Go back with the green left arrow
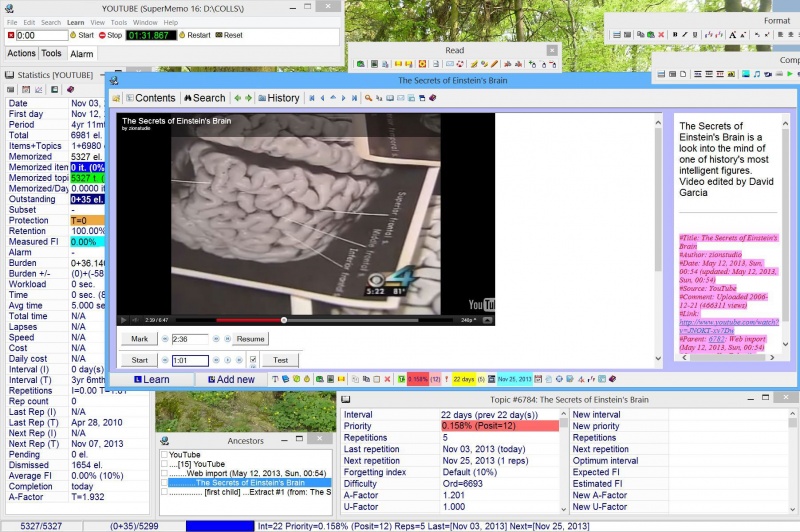 click(238, 98)
